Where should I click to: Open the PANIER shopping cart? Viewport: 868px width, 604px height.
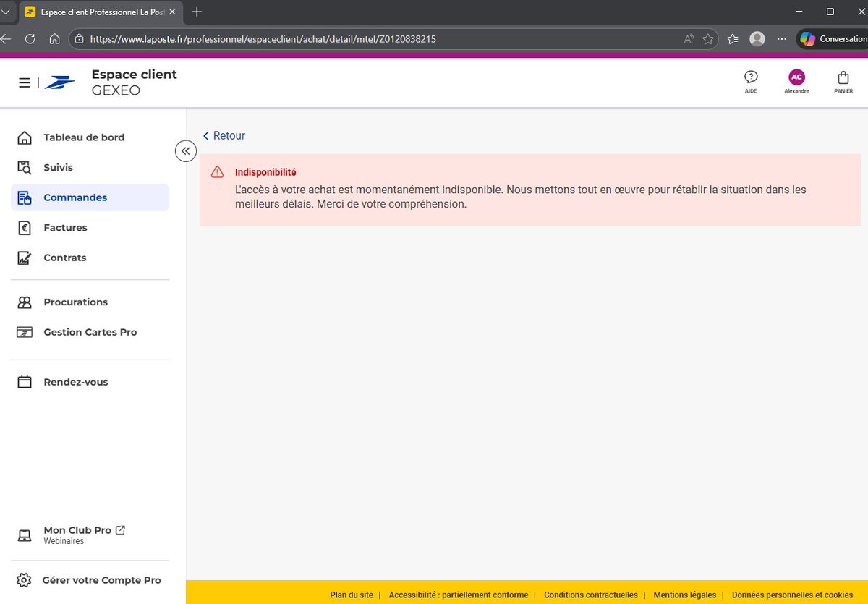(x=843, y=80)
